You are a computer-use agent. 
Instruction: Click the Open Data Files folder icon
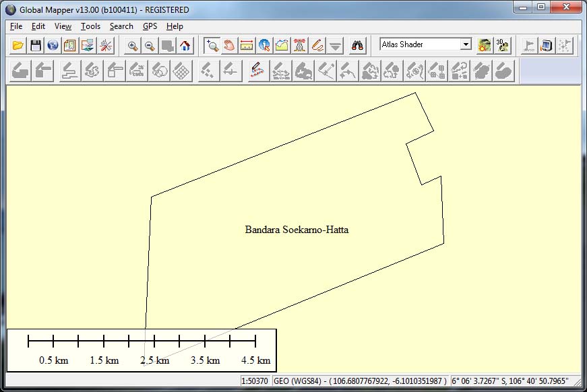(x=18, y=46)
